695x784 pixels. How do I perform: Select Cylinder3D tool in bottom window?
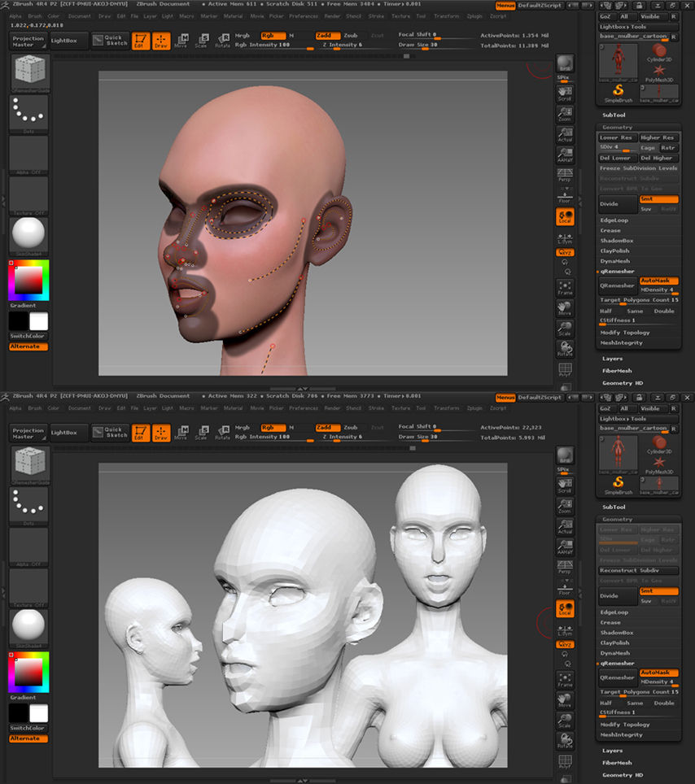point(659,445)
